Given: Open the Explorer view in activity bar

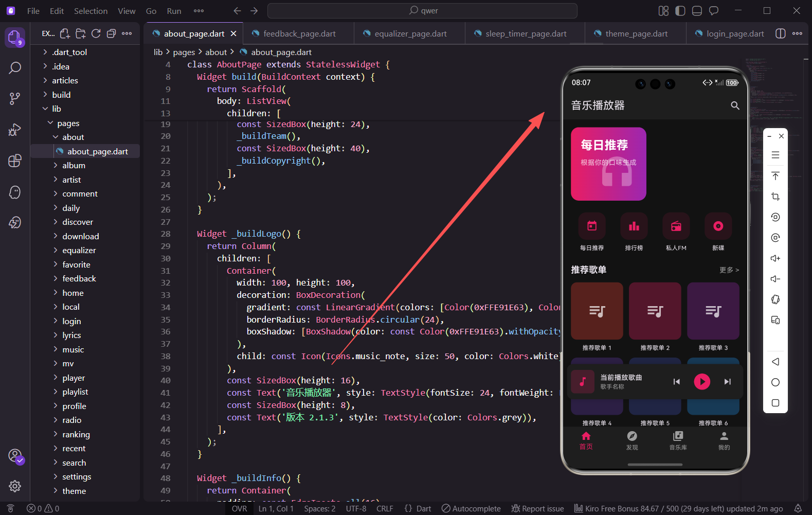Looking at the screenshot, I should click(x=14, y=38).
